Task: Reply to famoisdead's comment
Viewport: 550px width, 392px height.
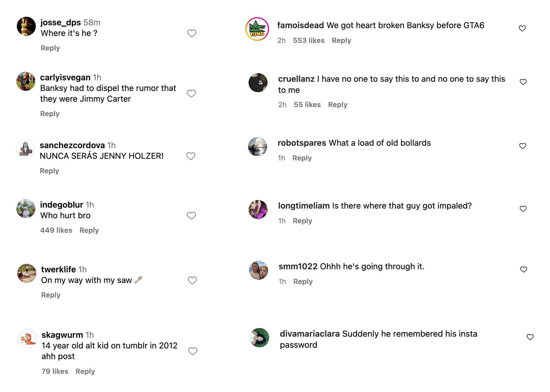Action: (341, 40)
